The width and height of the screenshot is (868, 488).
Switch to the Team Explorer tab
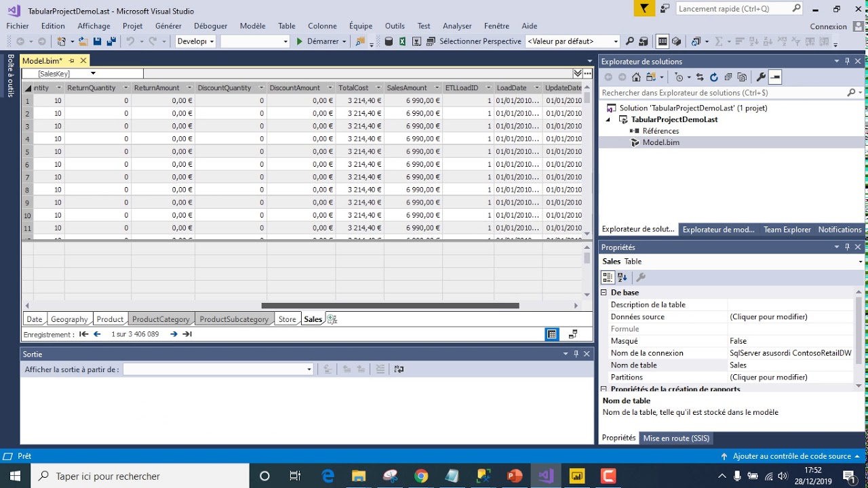coord(787,230)
